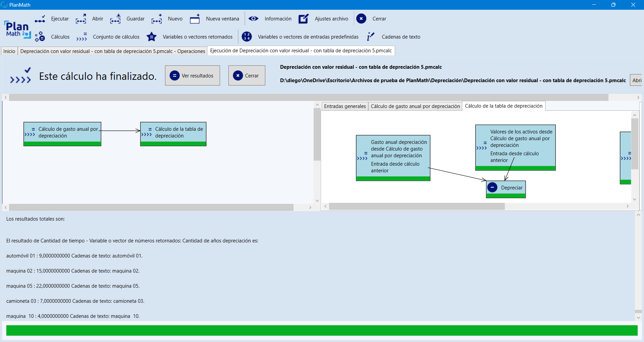Click the Cadenas de texto icon
The height and width of the screenshot is (342, 644).
(370, 37)
